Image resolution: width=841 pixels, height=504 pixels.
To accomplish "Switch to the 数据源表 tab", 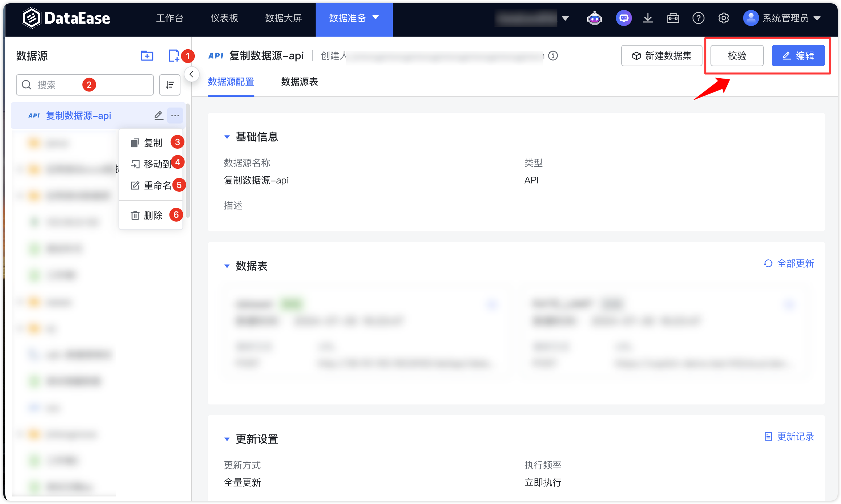I will (299, 82).
